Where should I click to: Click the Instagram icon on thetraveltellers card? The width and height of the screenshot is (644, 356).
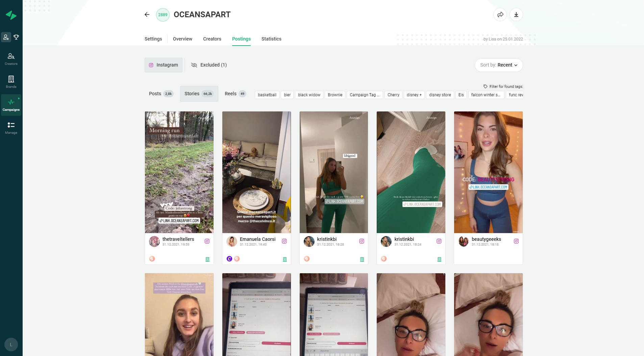pos(207,241)
